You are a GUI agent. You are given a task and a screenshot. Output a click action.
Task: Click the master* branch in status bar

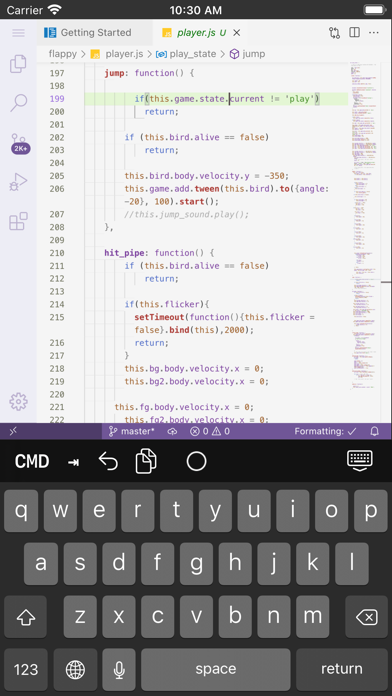click(132, 431)
